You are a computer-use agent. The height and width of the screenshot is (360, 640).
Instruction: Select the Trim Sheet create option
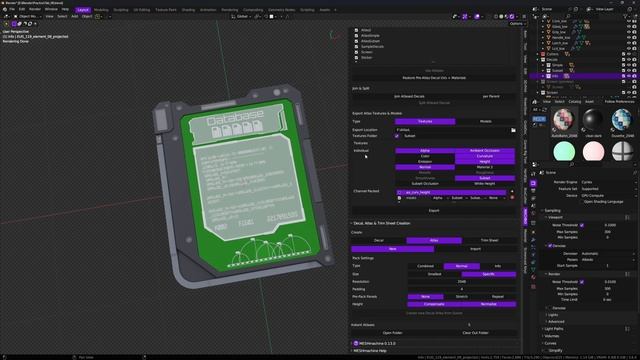click(489, 240)
